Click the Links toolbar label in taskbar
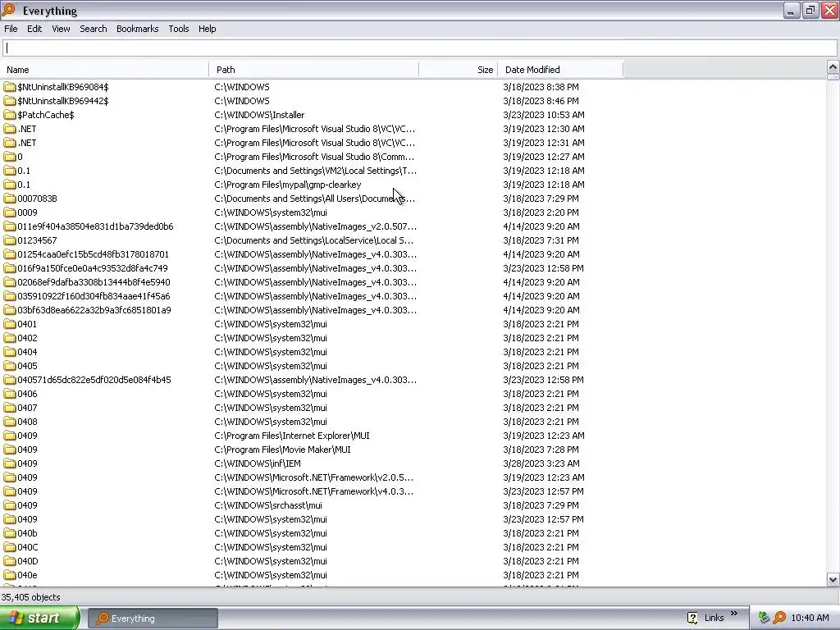840x630 pixels. [714, 619]
